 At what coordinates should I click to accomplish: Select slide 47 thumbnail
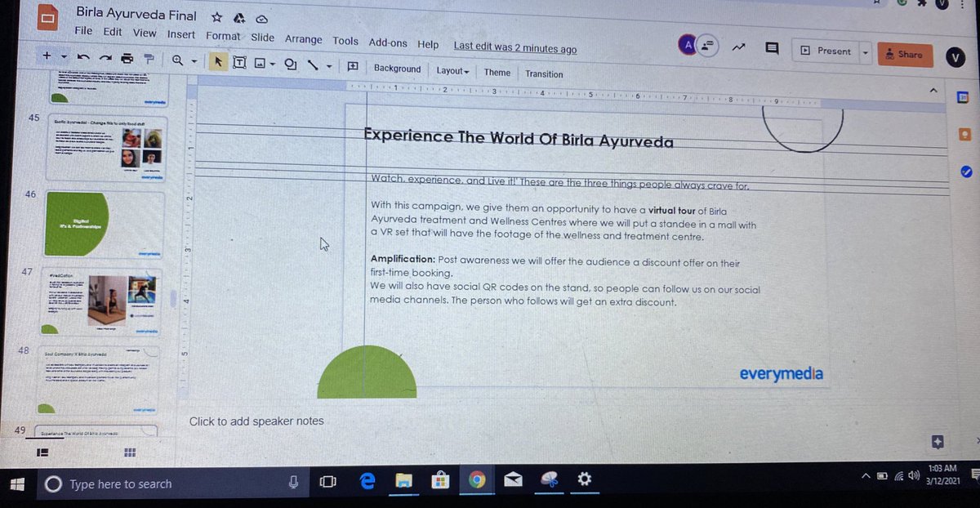[x=101, y=301]
